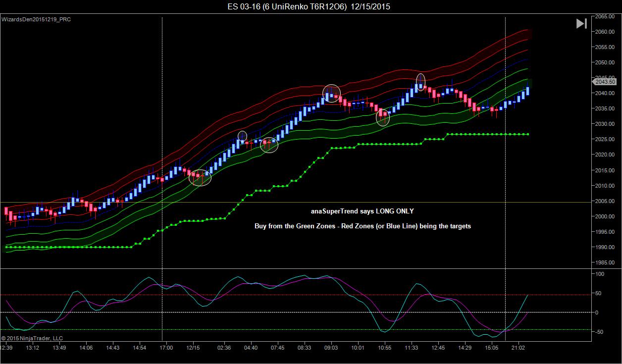This screenshot has width=622, height=364.
Task: Click the 04:40 time axis label
Action: tap(251, 348)
